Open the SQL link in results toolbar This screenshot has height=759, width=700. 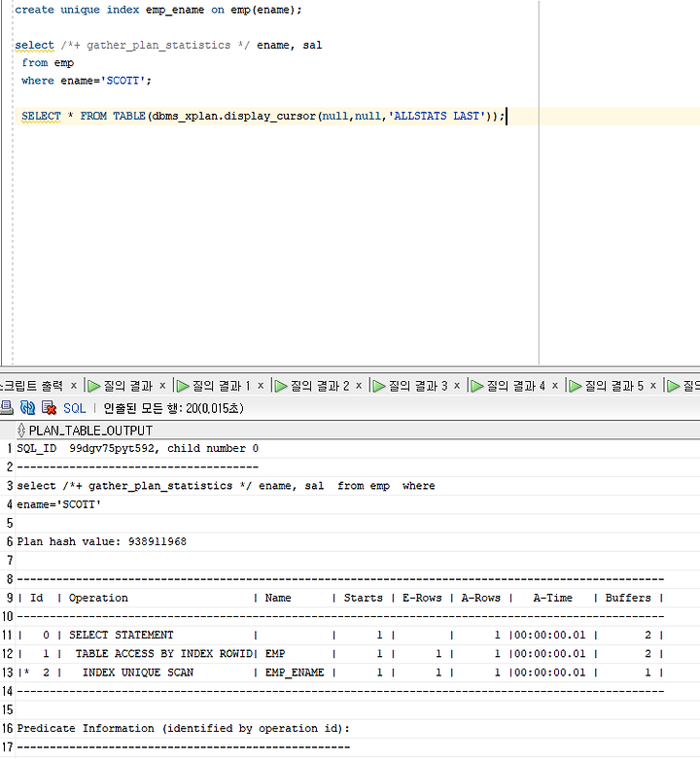pyautogui.click(x=75, y=408)
